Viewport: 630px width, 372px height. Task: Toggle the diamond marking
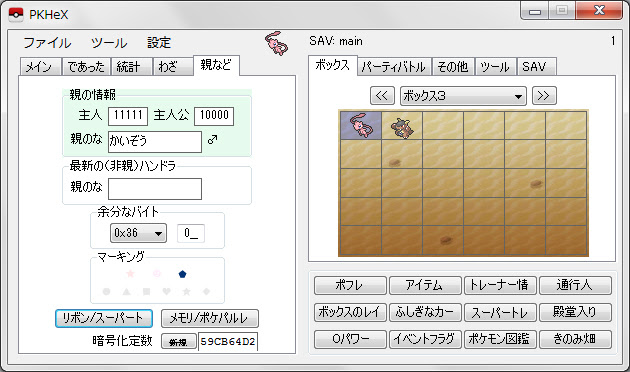[x=207, y=291]
